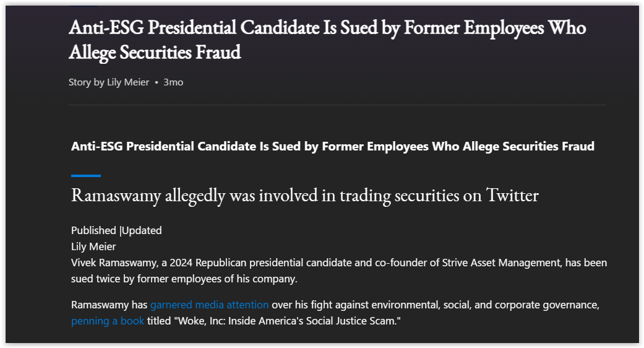Click the "Updated" label
The height and width of the screenshot is (348, 644).
click(142, 230)
